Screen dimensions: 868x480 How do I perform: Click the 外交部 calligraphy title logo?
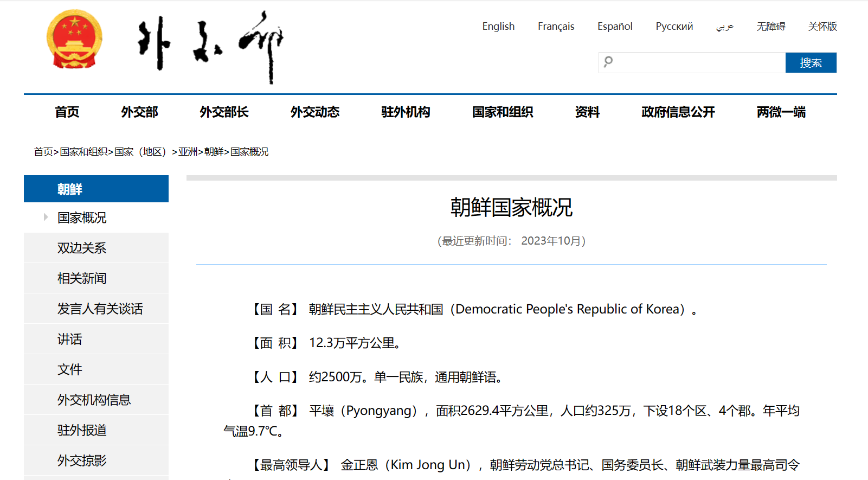click(210, 46)
